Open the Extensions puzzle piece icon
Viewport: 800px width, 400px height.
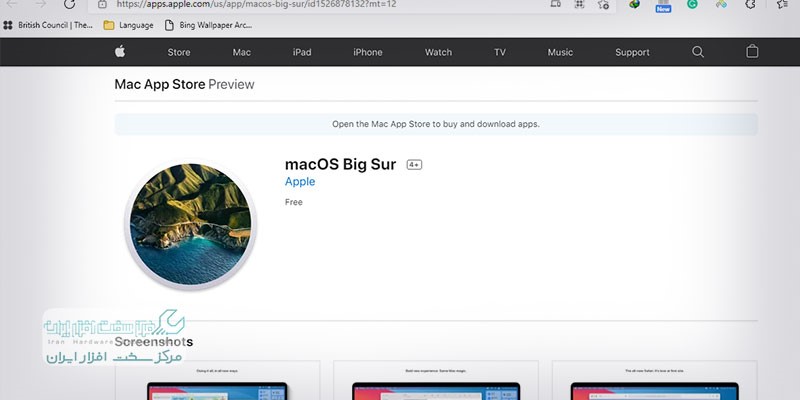[x=750, y=4]
